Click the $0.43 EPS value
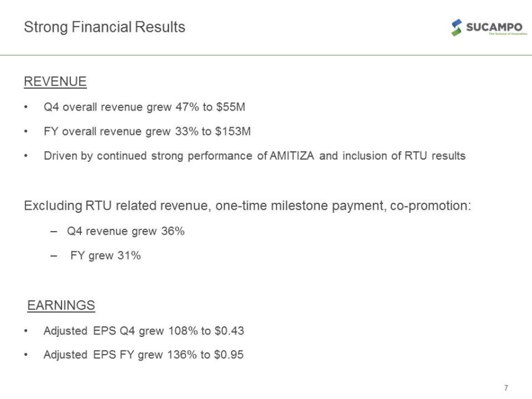532x399 pixels. point(229,330)
